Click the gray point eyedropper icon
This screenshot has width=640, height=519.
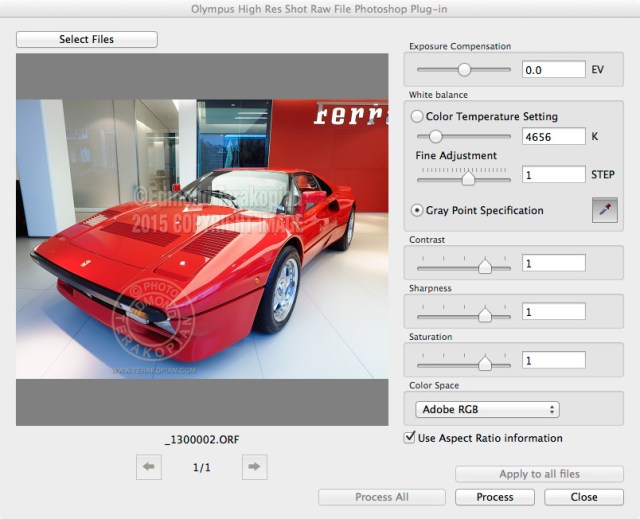point(604,211)
